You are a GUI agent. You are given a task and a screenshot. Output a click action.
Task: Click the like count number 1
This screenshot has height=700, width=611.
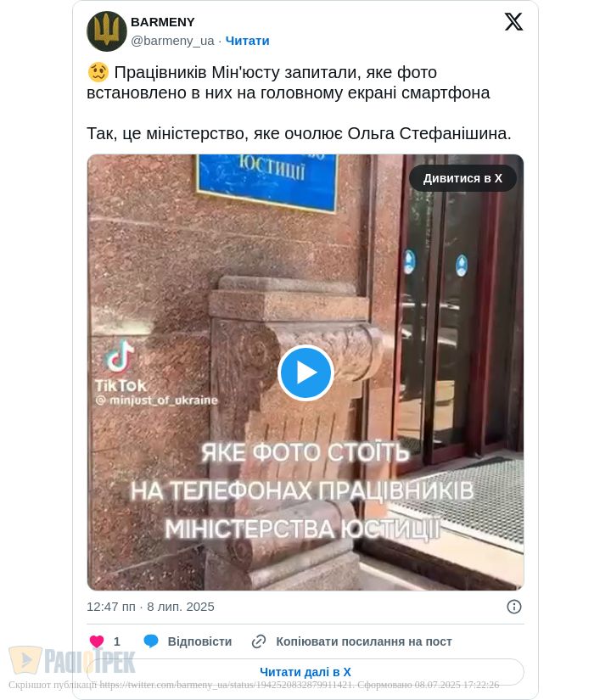(x=117, y=641)
